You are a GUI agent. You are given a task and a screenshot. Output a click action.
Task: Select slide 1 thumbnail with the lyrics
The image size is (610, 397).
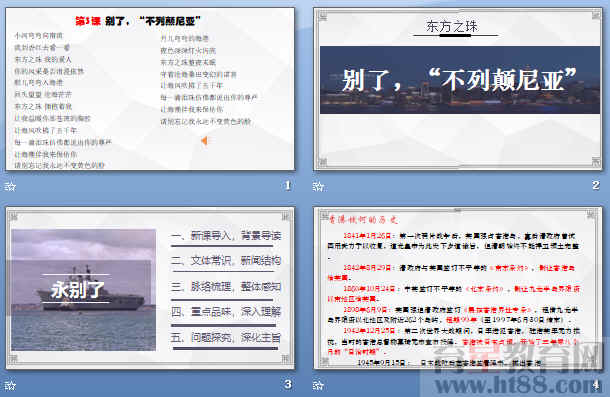[150, 89]
